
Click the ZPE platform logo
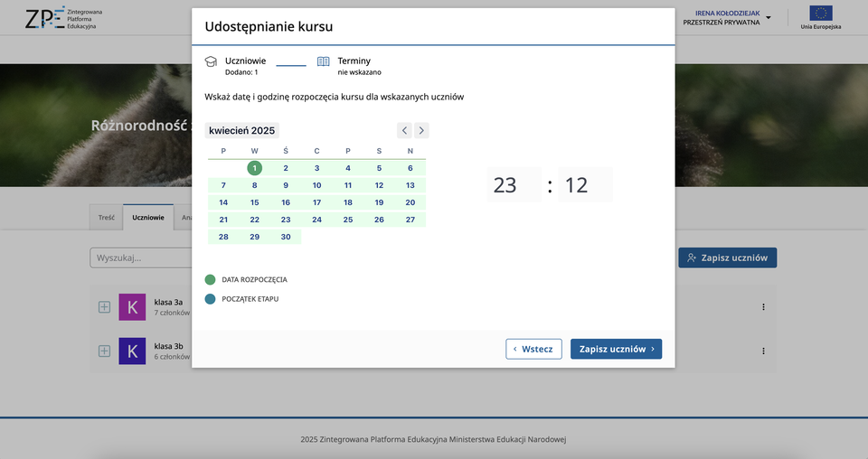click(60, 19)
